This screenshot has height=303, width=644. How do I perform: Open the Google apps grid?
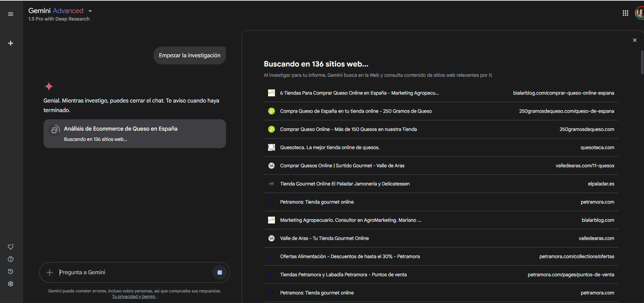[x=625, y=13]
